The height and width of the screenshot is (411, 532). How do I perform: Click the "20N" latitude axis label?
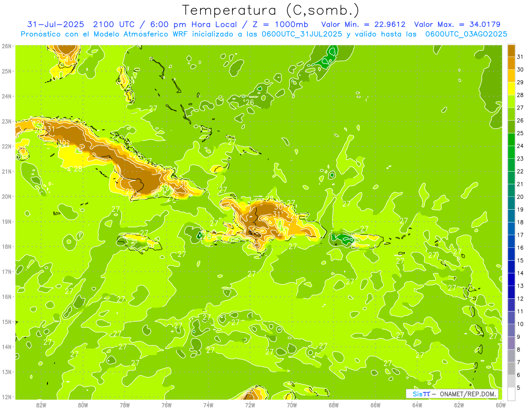6,196
